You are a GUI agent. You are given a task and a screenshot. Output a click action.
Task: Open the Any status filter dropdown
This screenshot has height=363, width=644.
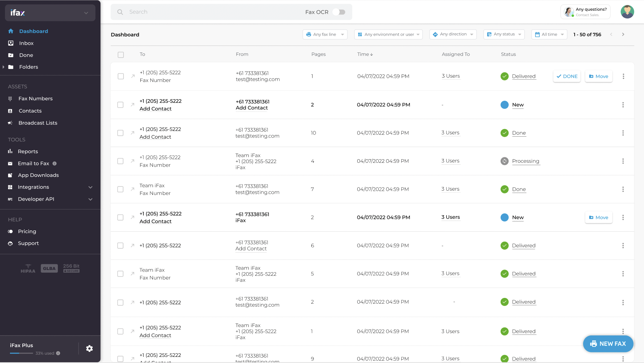pyautogui.click(x=504, y=34)
